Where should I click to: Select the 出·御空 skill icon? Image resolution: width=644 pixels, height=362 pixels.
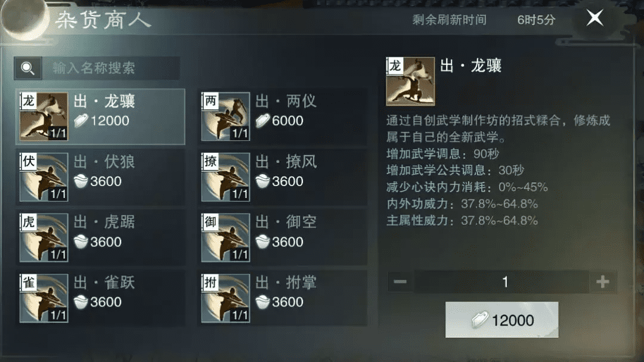point(225,237)
